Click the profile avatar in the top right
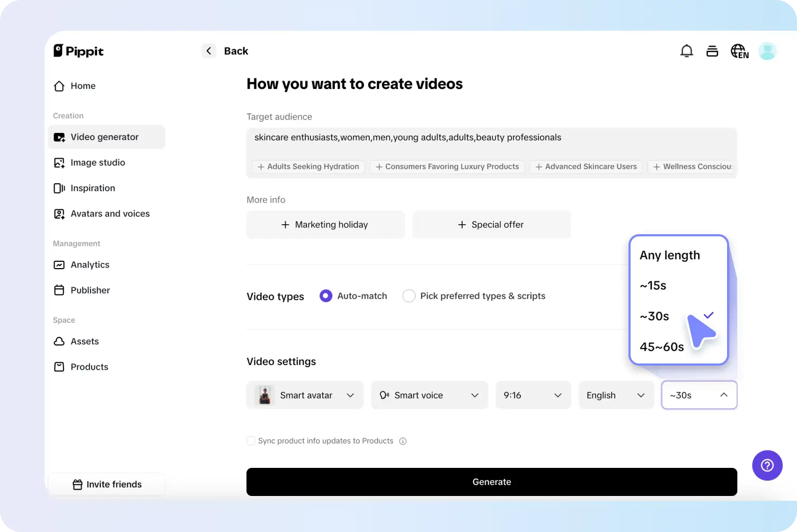The image size is (797, 532). 767,50
